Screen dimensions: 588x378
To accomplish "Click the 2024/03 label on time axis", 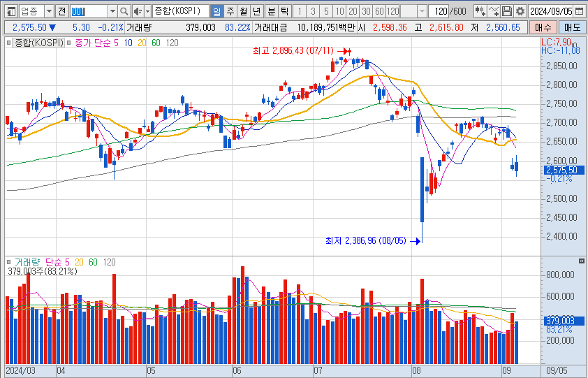I will click(x=21, y=371).
